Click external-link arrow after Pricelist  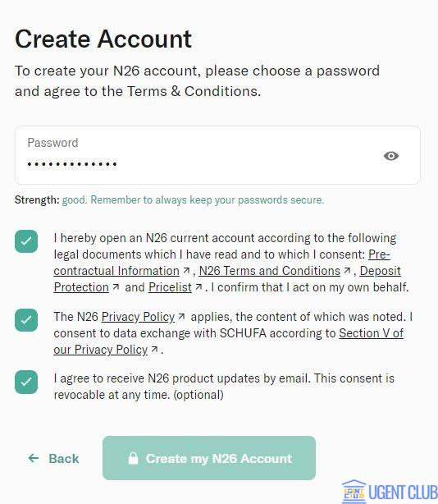(198, 287)
